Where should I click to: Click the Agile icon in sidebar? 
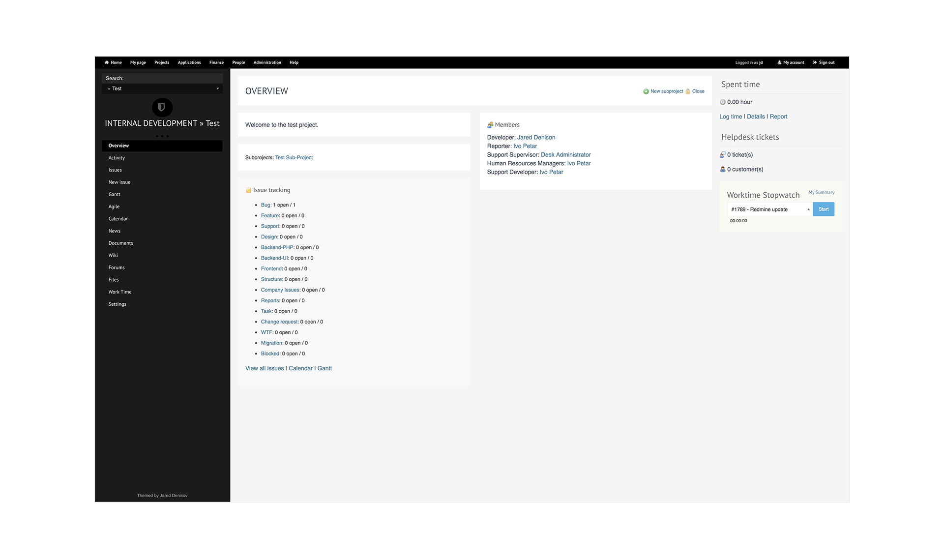(114, 206)
